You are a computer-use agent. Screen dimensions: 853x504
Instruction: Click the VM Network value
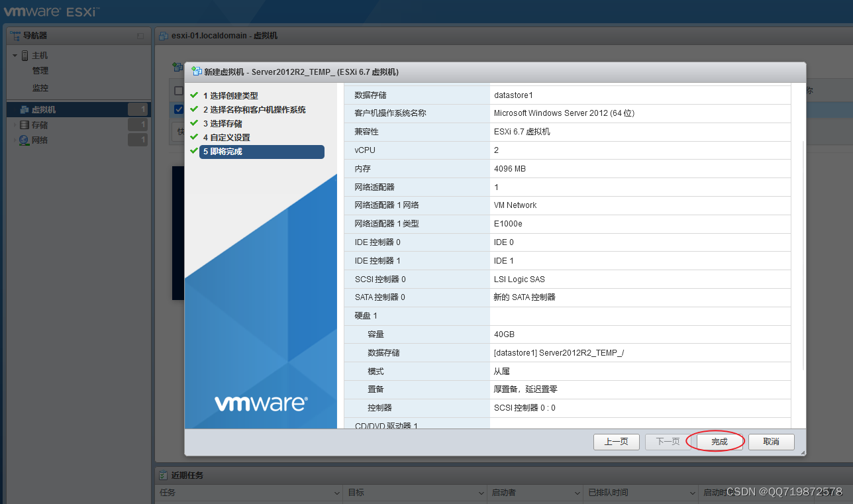(x=515, y=205)
